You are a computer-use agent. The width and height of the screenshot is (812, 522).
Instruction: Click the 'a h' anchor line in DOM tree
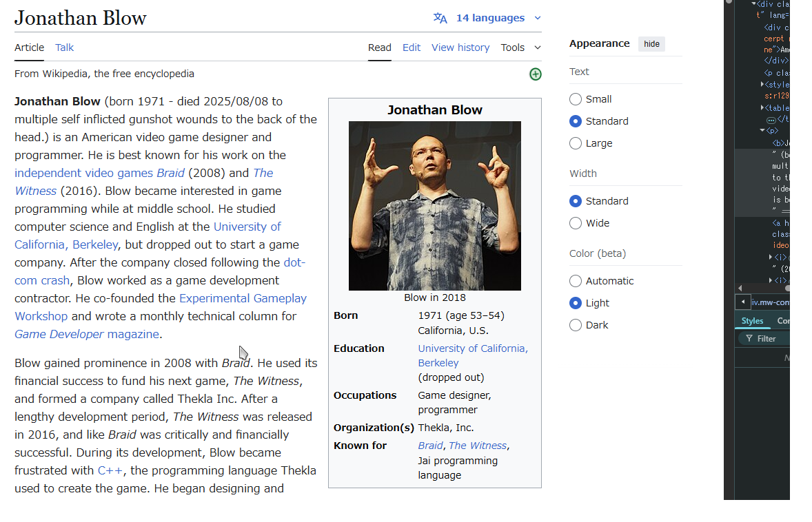pos(781,223)
